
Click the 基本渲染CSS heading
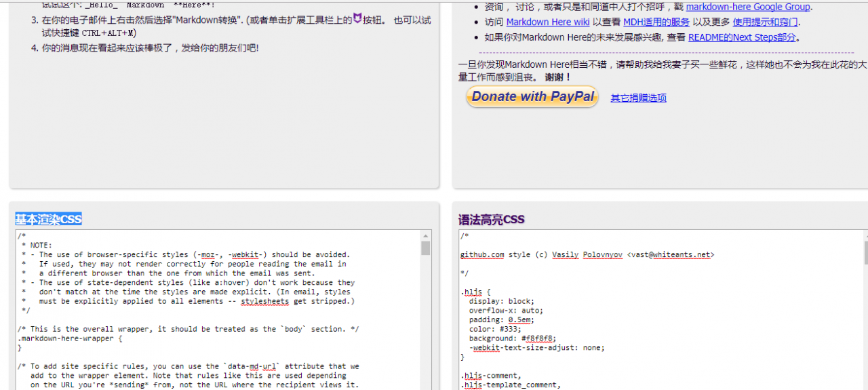(x=49, y=219)
